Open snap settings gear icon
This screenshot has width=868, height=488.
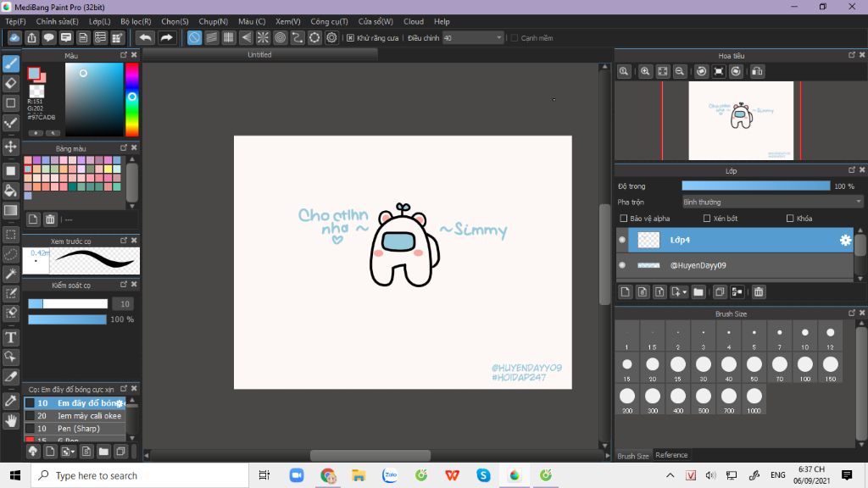tap(331, 37)
